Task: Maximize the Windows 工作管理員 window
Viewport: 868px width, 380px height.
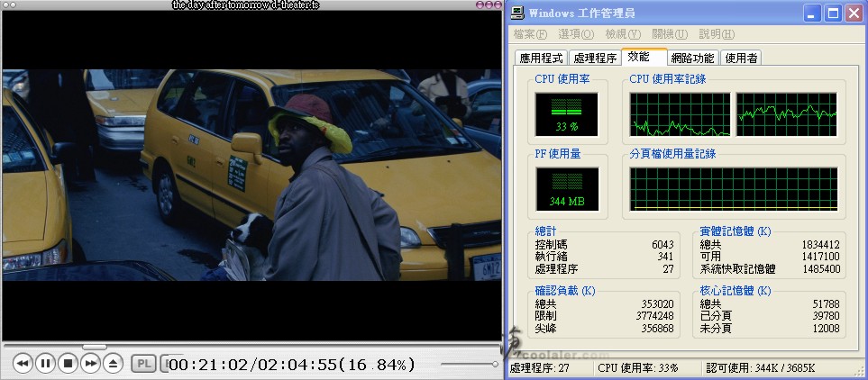Action: (x=833, y=13)
